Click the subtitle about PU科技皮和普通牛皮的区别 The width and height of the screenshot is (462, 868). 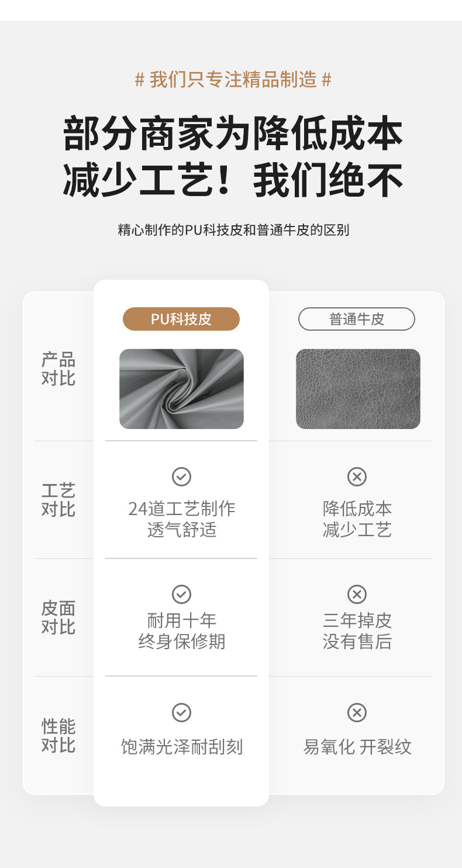[x=233, y=230]
